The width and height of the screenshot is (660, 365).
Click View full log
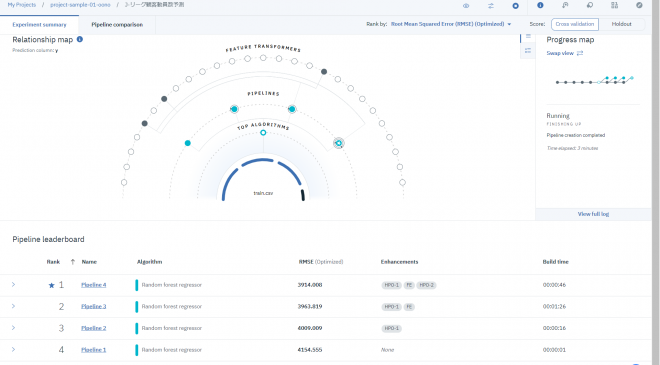click(x=593, y=214)
